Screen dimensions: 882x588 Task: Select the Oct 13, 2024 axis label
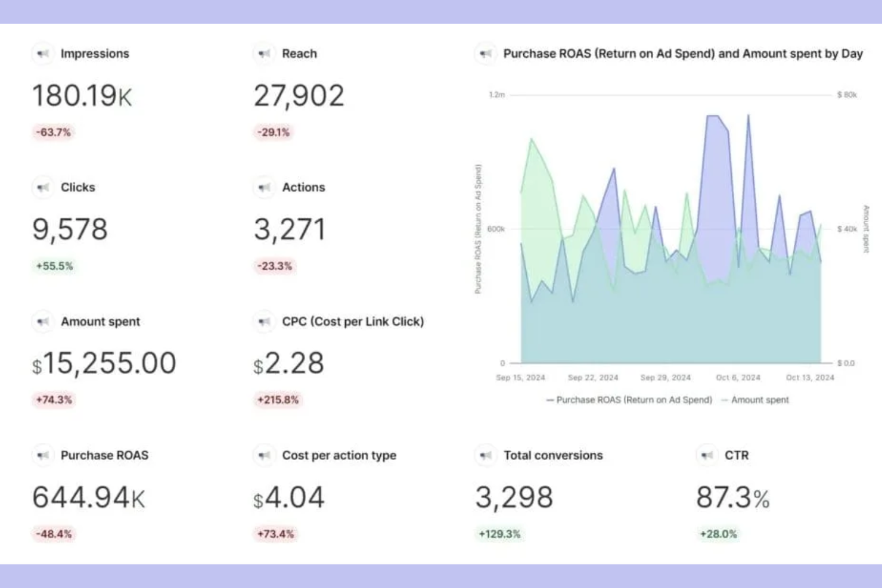click(x=810, y=378)
